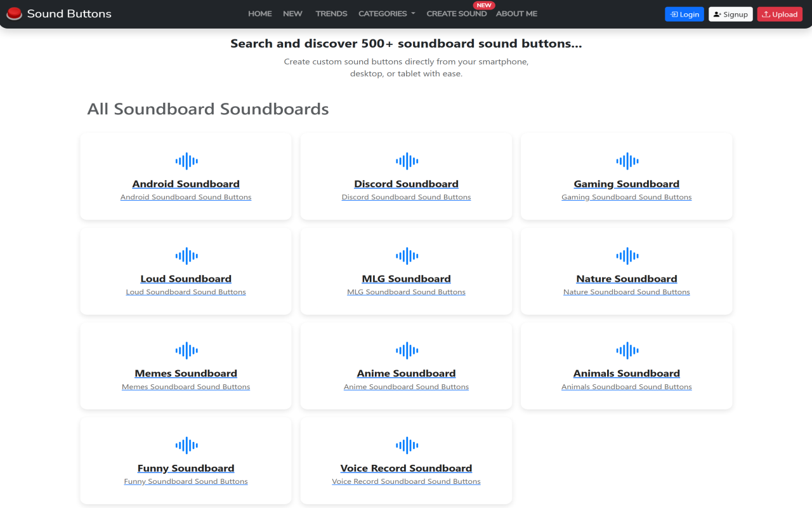The image size is (812, 508).
Task: Follow the Nature Soundboard Sound Buttons link
Action: (x=626, y=291)
